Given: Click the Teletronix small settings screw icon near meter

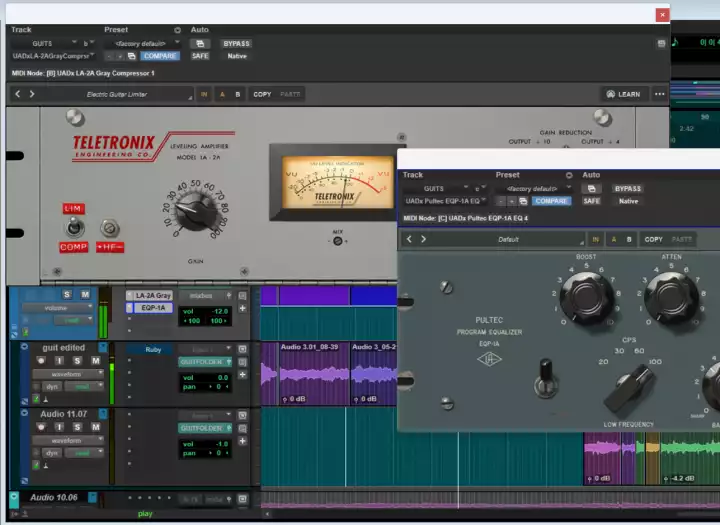Looking at the screenshot, I should (x=401, y=137).
